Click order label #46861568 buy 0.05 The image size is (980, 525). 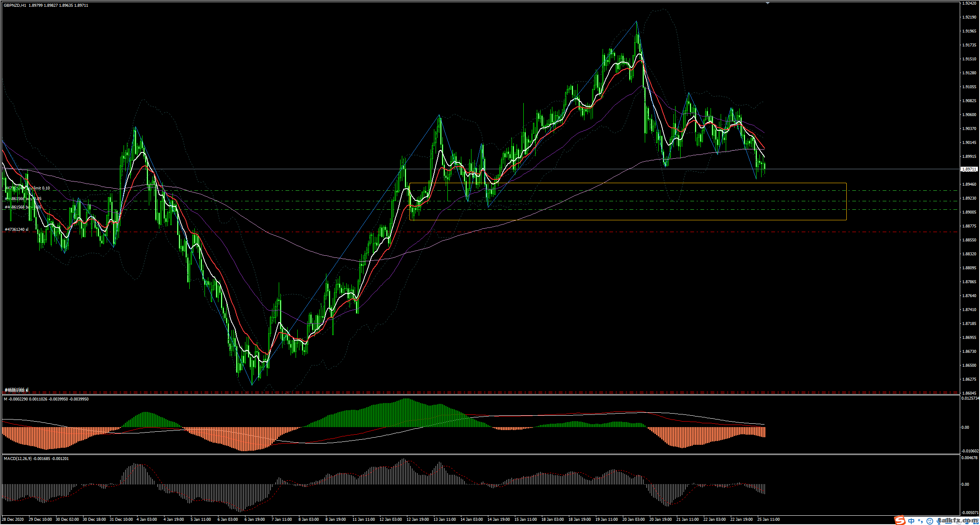click(x=23, y=207)
